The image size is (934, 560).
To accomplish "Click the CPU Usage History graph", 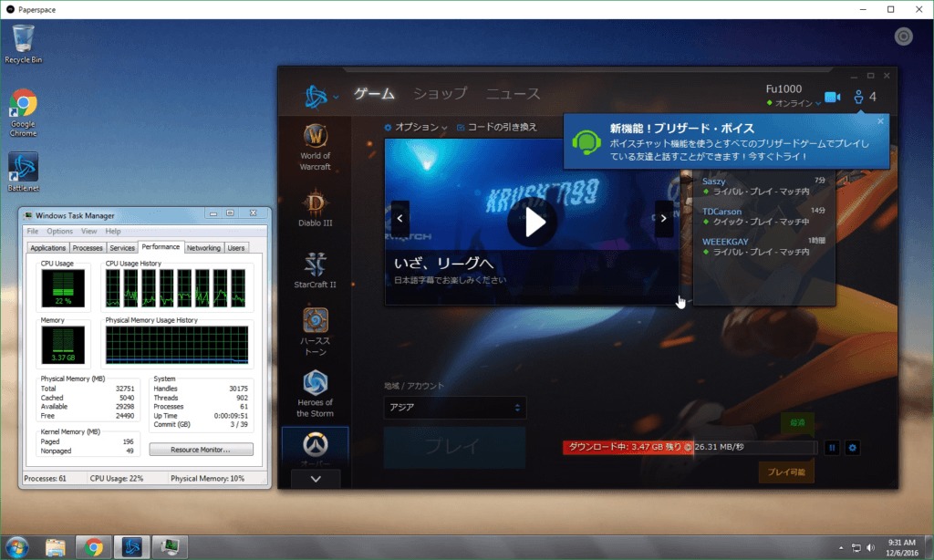I will [176, 287].
